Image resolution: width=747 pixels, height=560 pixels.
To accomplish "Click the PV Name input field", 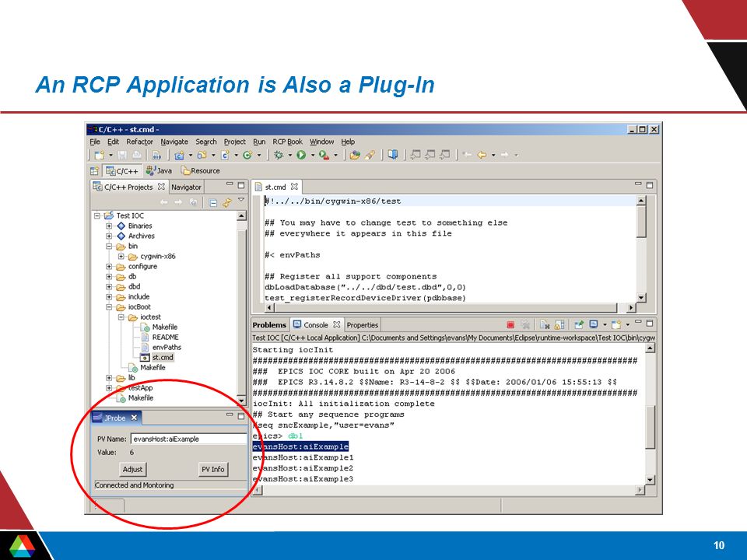I will (x=188, y=439).
